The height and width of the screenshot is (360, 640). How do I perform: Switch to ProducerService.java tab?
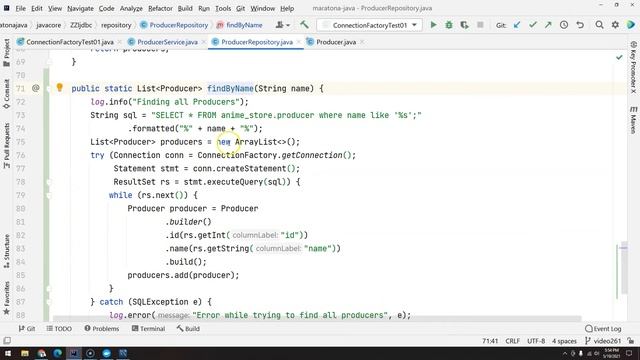point(167,42)
